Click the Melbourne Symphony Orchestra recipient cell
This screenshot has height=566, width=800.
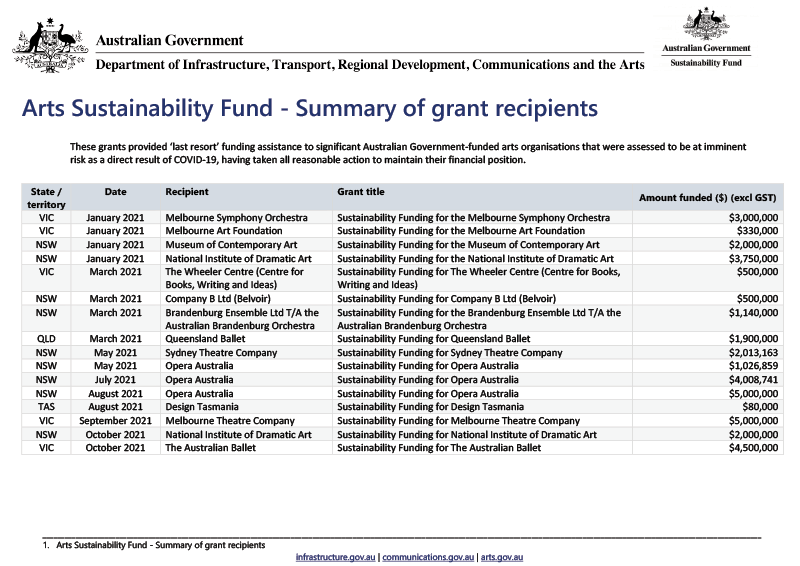tap(236, 217)
